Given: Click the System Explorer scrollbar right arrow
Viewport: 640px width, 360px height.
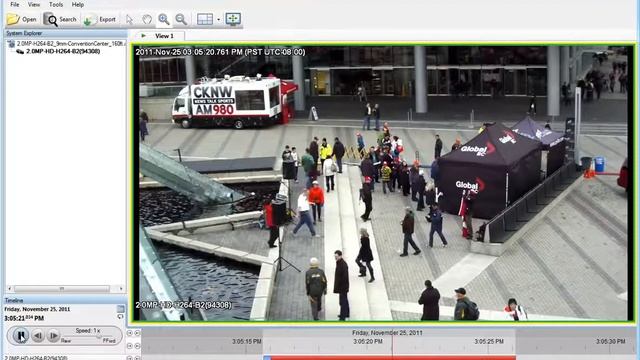Looking at the screenshot, I should tap(121, 289).
